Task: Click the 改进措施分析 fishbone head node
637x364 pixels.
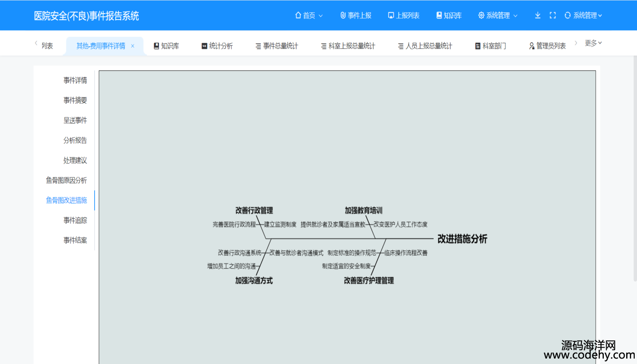Action: [462, 239]
